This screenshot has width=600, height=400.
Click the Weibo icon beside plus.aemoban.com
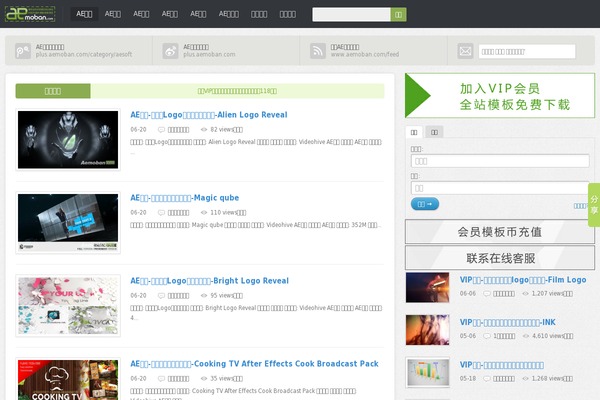[170, 51]
